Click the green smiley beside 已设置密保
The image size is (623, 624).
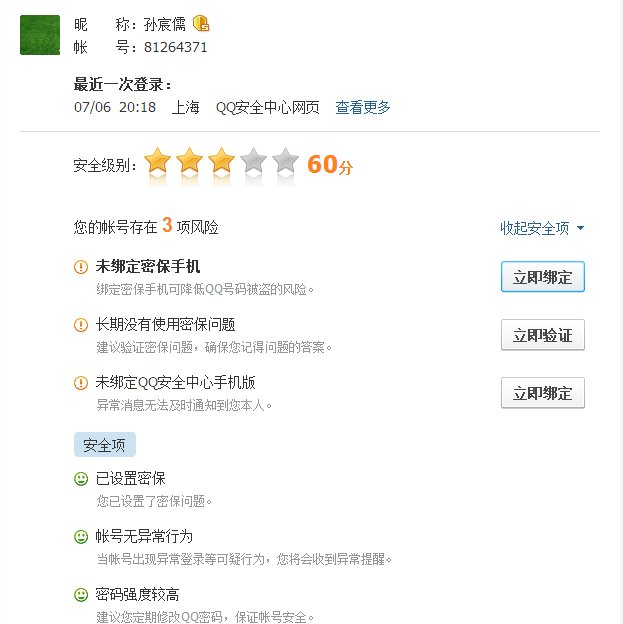[x=81, y=479]
